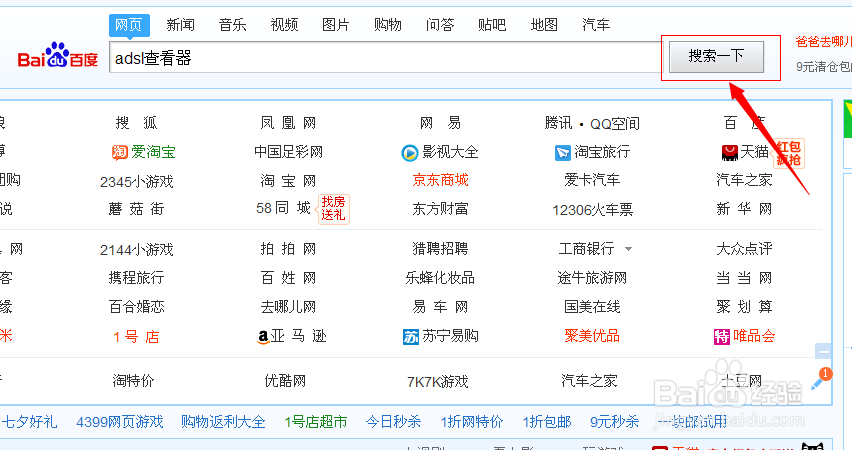Open the 易车网 link
852x450 pixels.
[x=440, y=307]
